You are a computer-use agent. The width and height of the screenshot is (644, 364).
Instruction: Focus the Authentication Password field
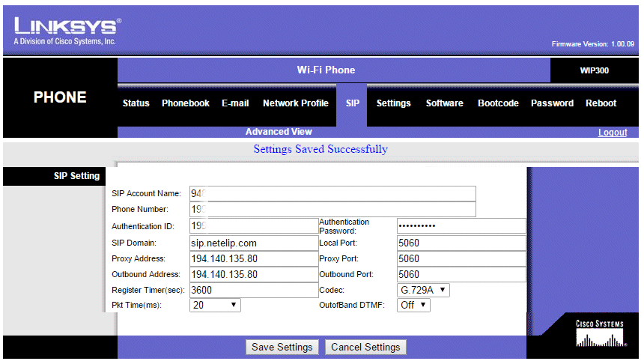[461, 226]
